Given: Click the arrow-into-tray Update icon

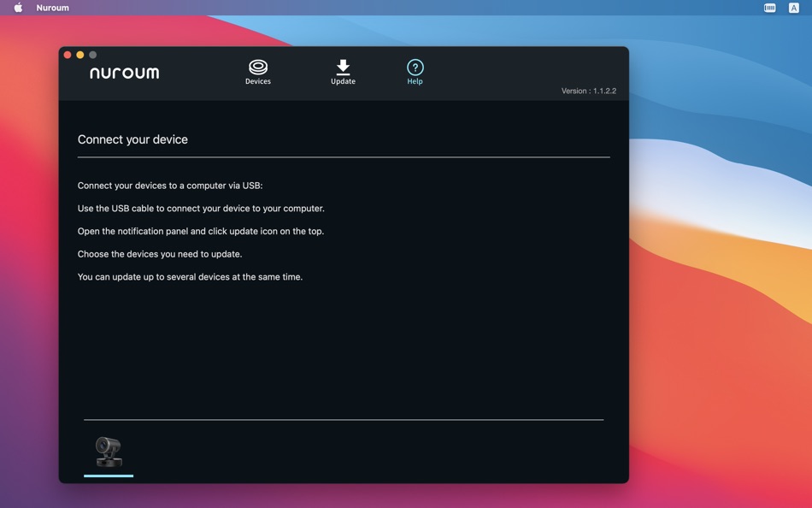Looking at the screenshot, I should (343, 66).
